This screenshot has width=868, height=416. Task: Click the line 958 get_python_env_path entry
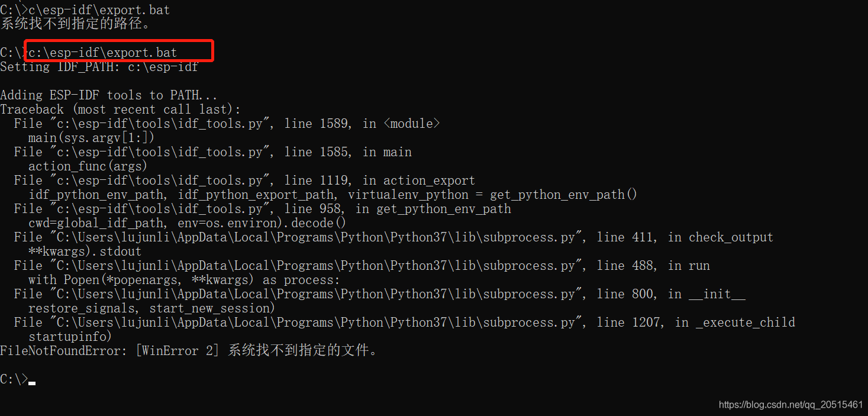(x=263, y=209)
